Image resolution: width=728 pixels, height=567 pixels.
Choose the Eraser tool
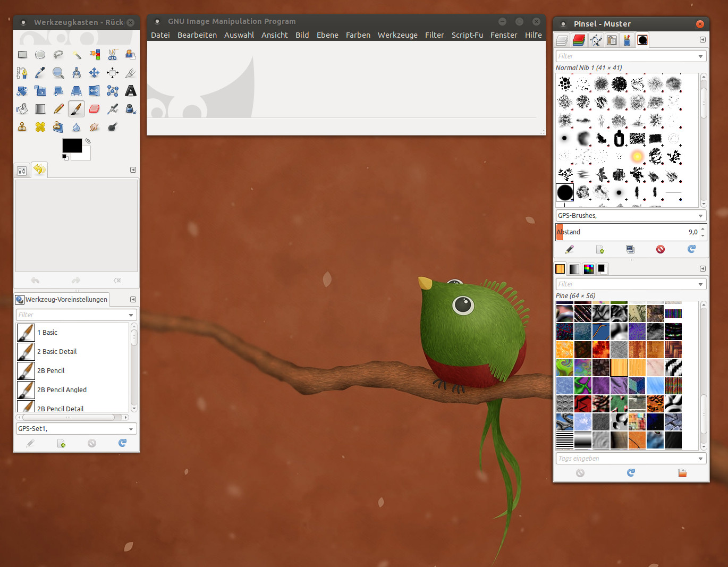pyautogui.click(x=95, y=109)
